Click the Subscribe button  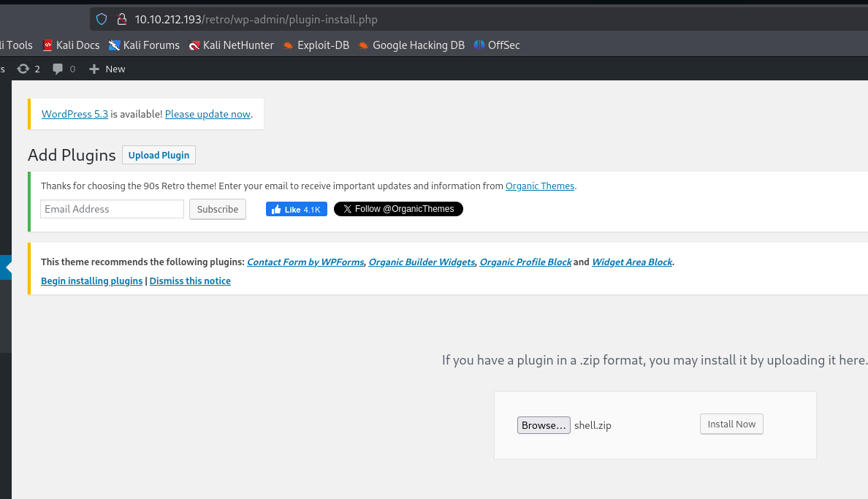click(x=218, y=209)
